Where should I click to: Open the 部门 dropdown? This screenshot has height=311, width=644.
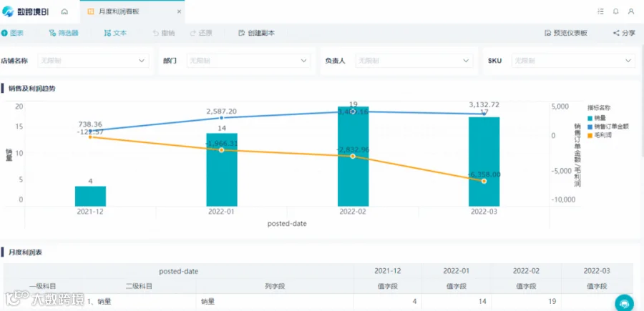[248, 61]
